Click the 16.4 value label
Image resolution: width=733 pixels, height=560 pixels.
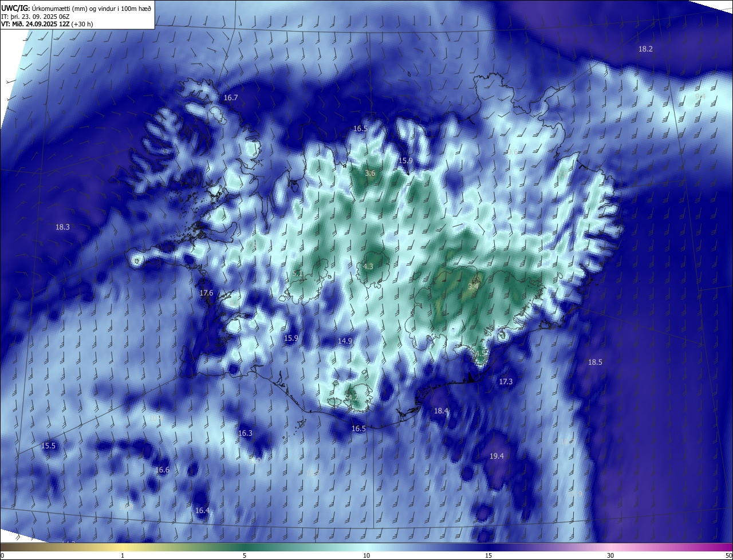[202, 511]
